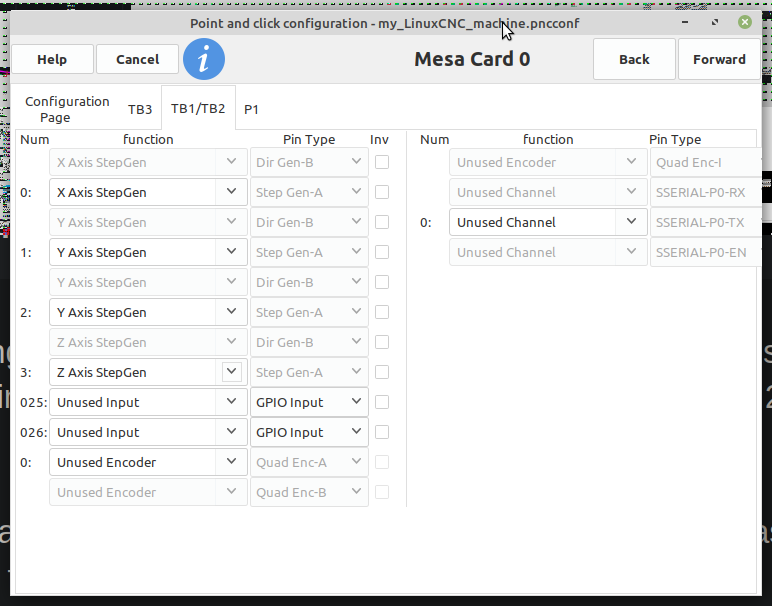Expand GPIO Input pin type for 025
Viewport: 772px width, 606px height.
(309, 403)
